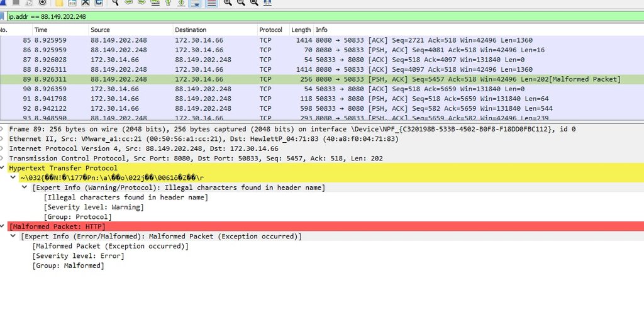Select packet 90 Ack=5659 row
This screenshot has height=312, width=644.
tap(322, 89)
